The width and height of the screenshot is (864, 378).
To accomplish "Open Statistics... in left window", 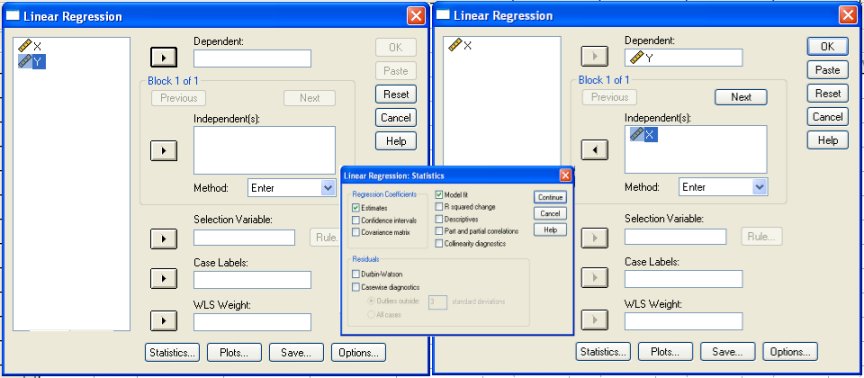I will point(172,353).
